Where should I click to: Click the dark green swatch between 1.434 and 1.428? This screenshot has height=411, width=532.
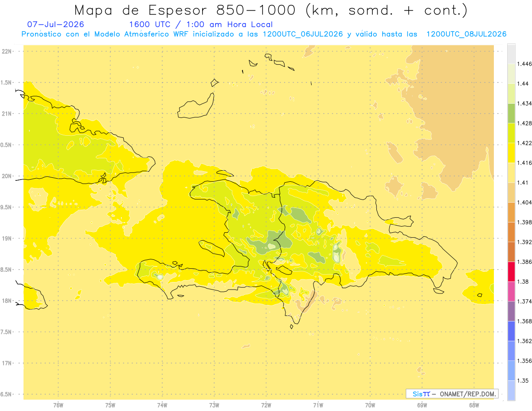click(511, 113)
